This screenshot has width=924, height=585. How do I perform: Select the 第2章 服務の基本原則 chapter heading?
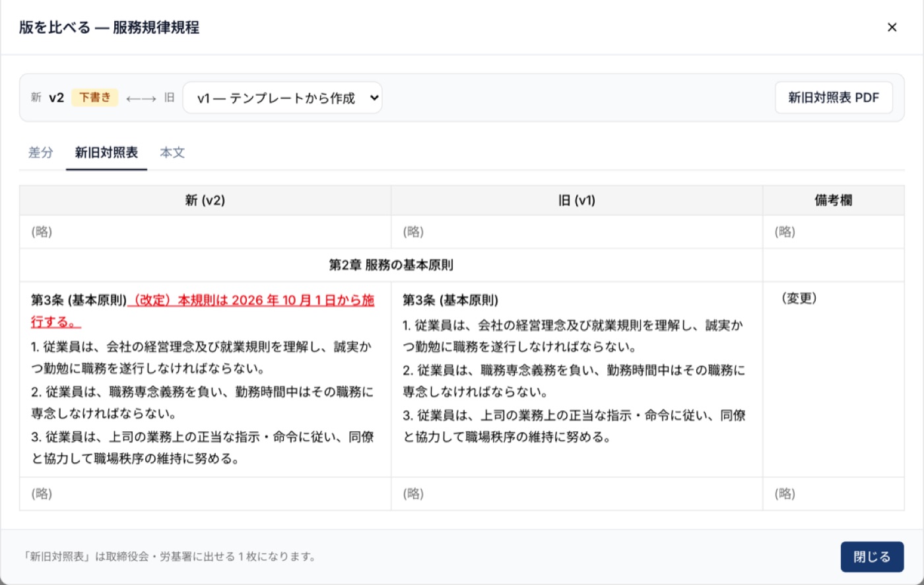click(x=391, y=265)
